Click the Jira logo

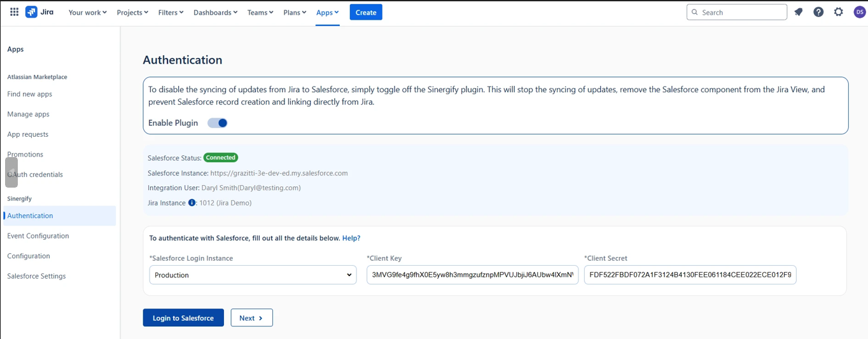[x=39, y=12]
